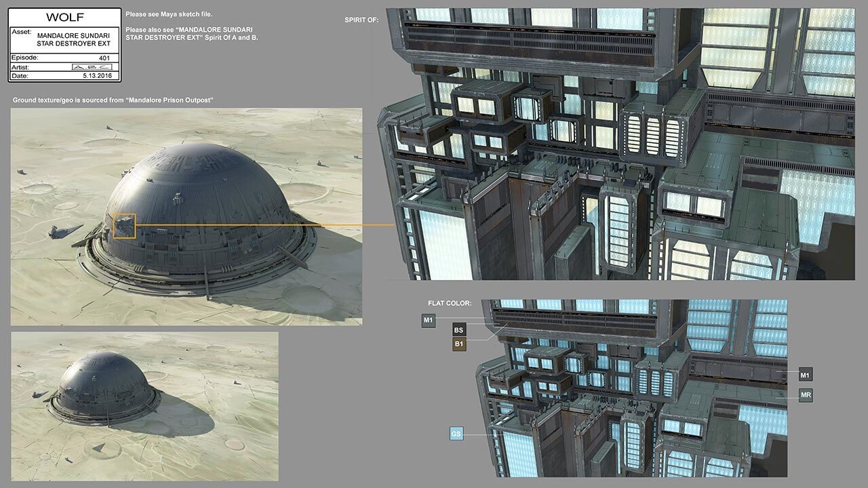Open the large dome landscape image
868x488 pixels.
186,217
